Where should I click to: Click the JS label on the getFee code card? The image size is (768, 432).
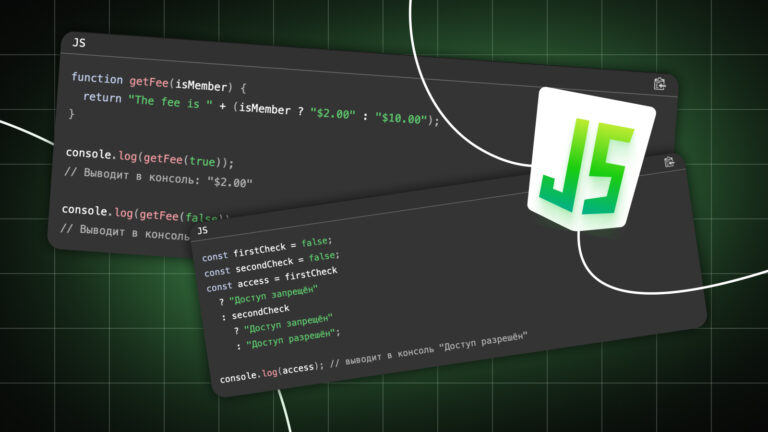(79, 43)
